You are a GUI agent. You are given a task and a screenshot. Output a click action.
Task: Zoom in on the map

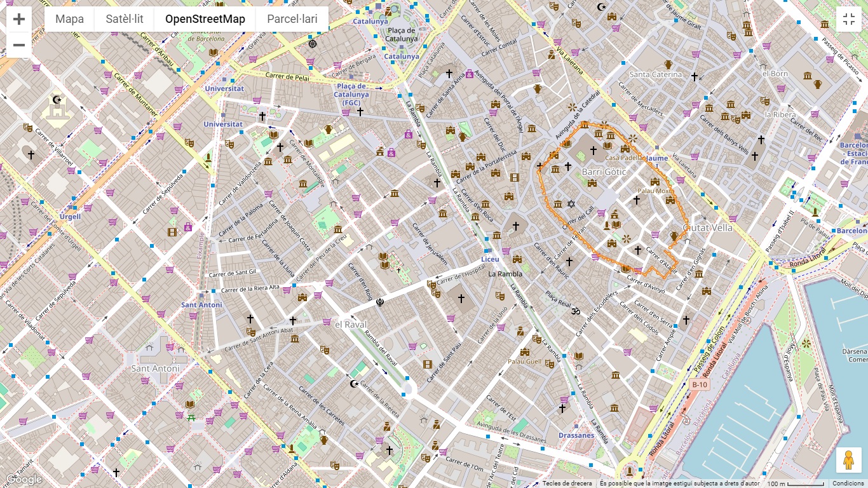point(19,19)
